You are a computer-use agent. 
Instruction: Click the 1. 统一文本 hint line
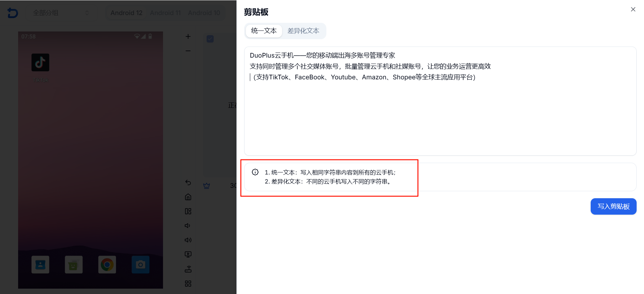[330, 172]
